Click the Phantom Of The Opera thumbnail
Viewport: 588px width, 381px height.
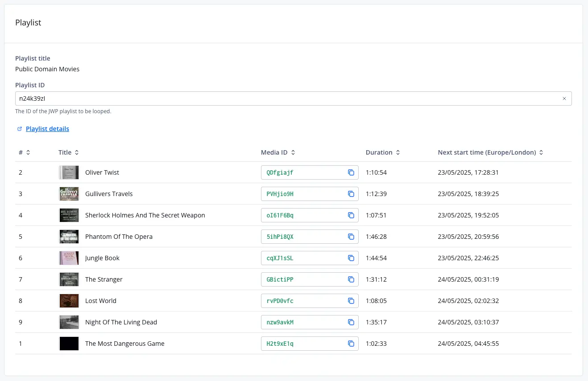tap(69, 237)
